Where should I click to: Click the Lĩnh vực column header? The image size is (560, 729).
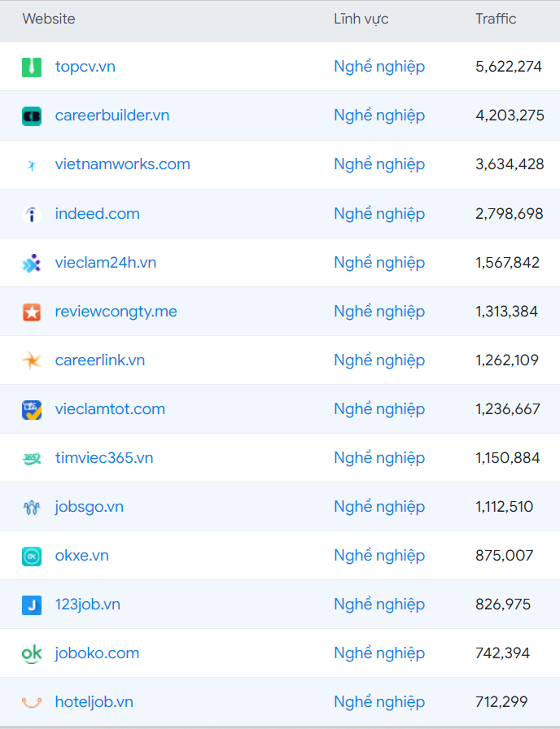point(361,19)
